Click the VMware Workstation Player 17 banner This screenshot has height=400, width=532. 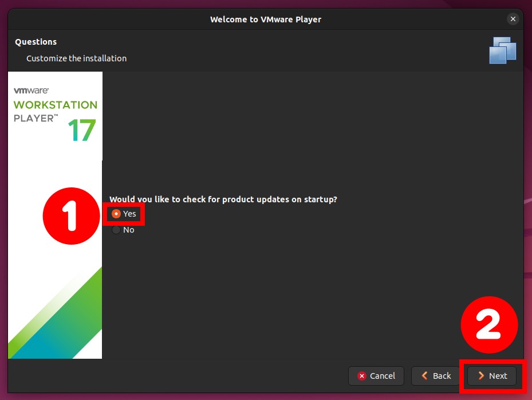pyautogui.click(x=55, y=215)
